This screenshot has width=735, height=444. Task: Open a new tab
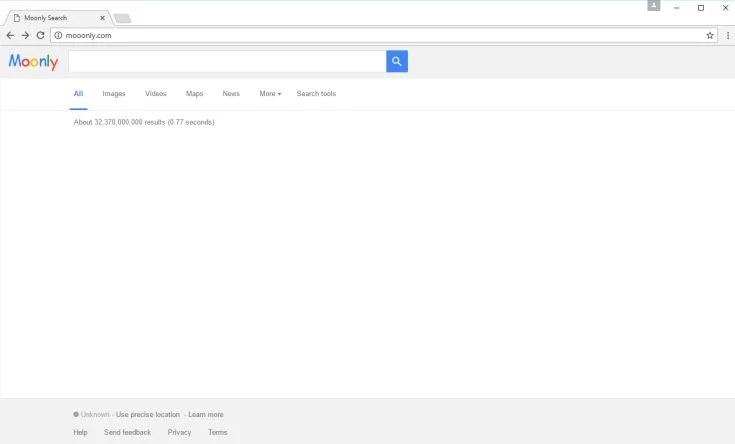click(122, 18)
